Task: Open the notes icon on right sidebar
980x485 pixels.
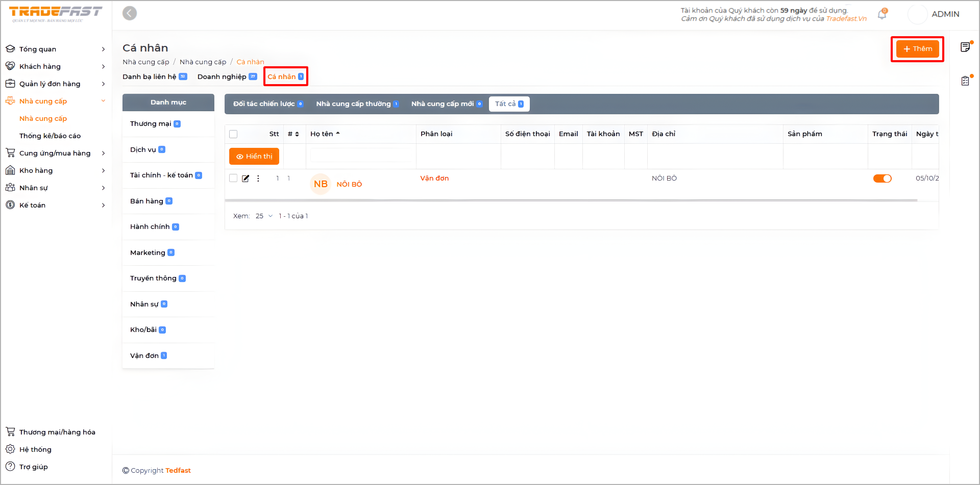Action: (965, 47)
